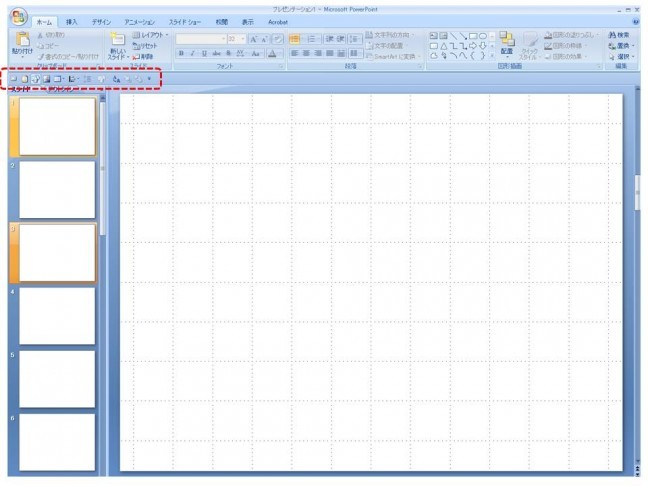Toggle Underline formatting button
The height and width of the screenshot is (486, 648).
pyautogui.click(x=203, y=53)
